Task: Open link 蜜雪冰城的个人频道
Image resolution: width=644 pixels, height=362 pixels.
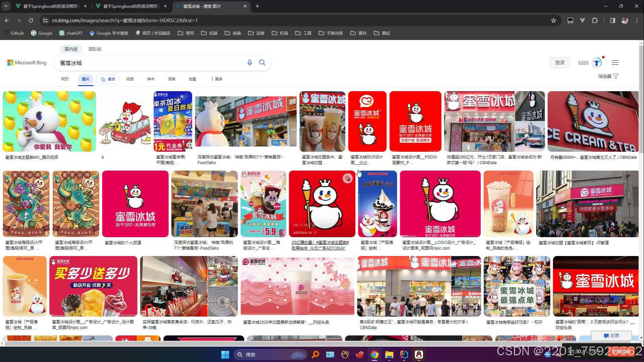Action: tap(123, 243)
